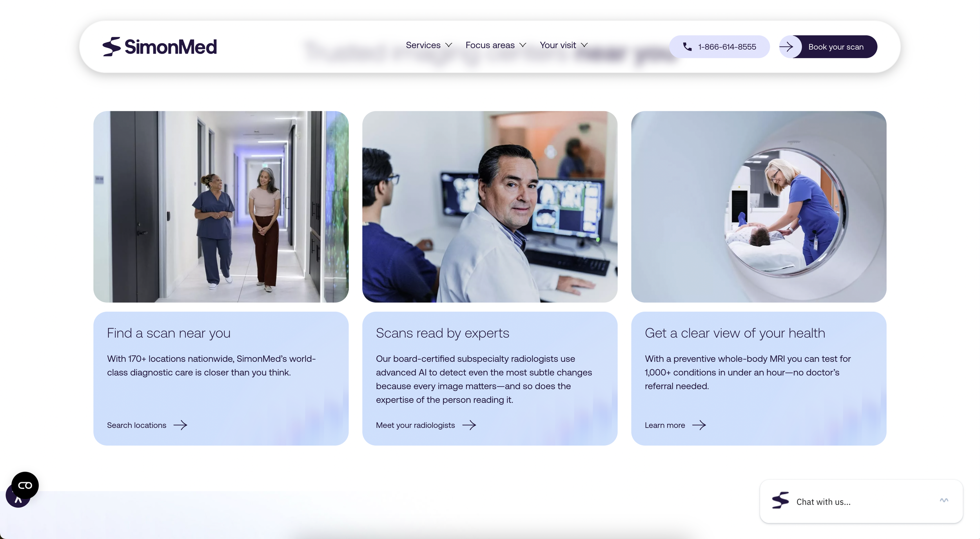Click the SimonMed logo
The width and height of the screenshot is (980, 539).
(x=159, y=47)
